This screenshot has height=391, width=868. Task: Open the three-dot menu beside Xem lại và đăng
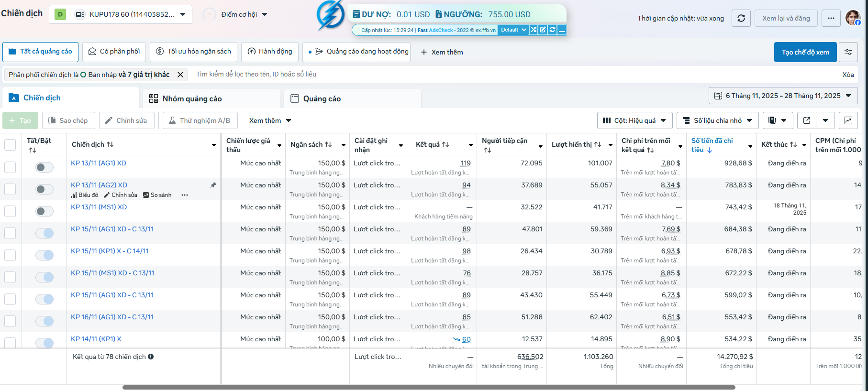tap(831, 18)
